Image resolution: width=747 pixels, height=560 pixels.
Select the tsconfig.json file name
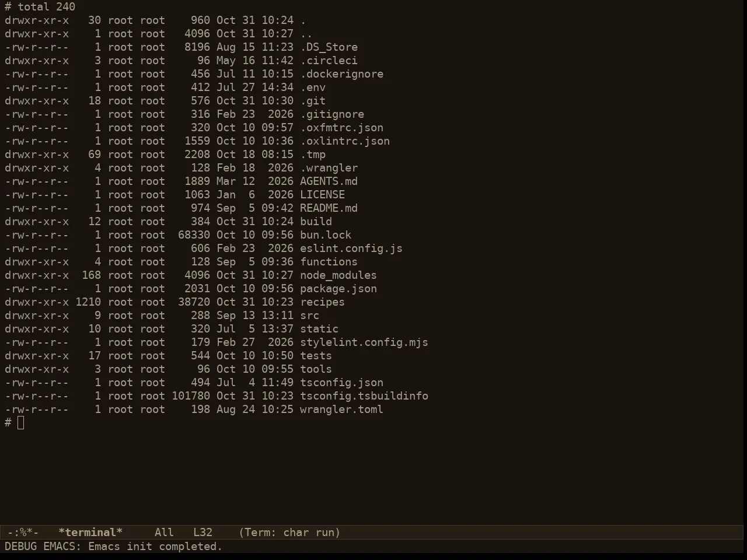point(341,383)
